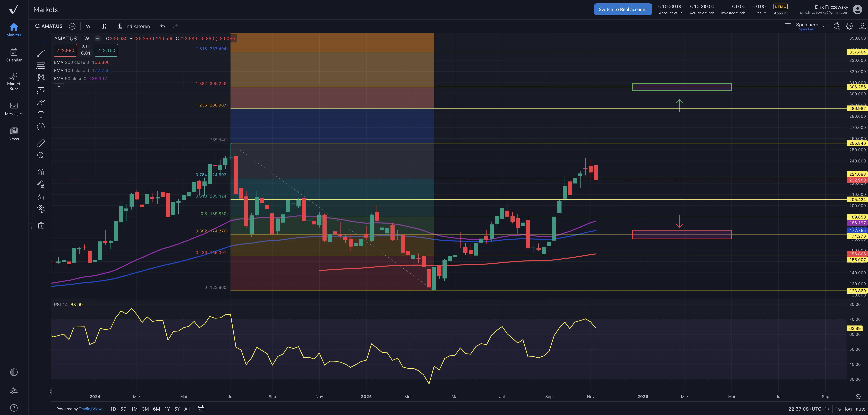
Task: Toggle the lock all drawings icon
Action: click(x=41, y=197)
